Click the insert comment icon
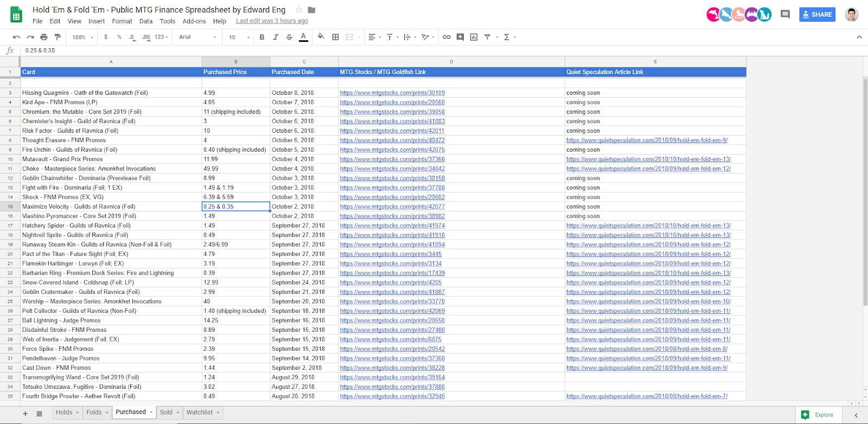Screen dimensions: 868x424 pyautogui.click(x=460, y=37)
